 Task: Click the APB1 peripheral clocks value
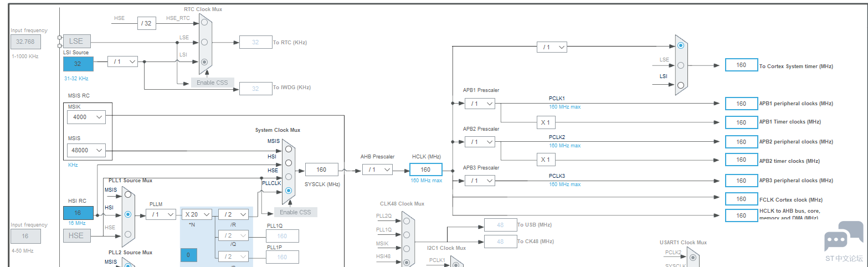742,104
